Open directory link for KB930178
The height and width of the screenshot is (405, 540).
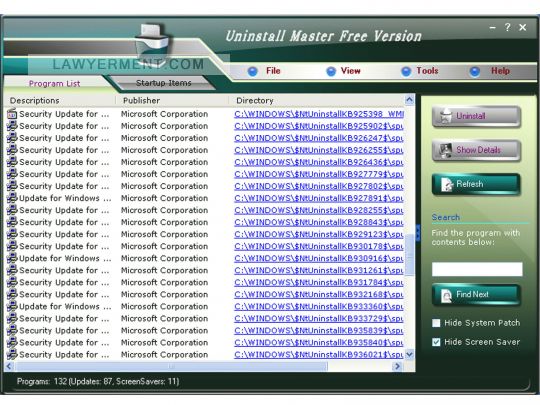coord(319,246)
